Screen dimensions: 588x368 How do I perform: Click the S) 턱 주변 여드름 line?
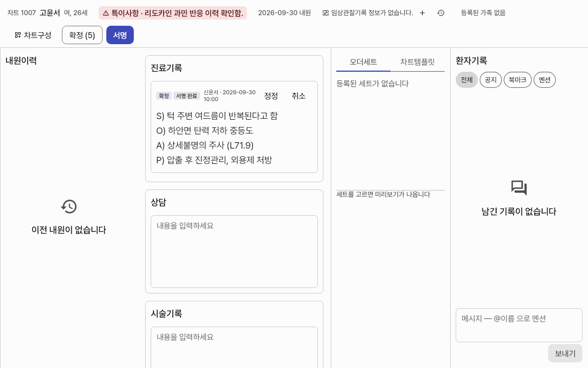pos(217,116)
